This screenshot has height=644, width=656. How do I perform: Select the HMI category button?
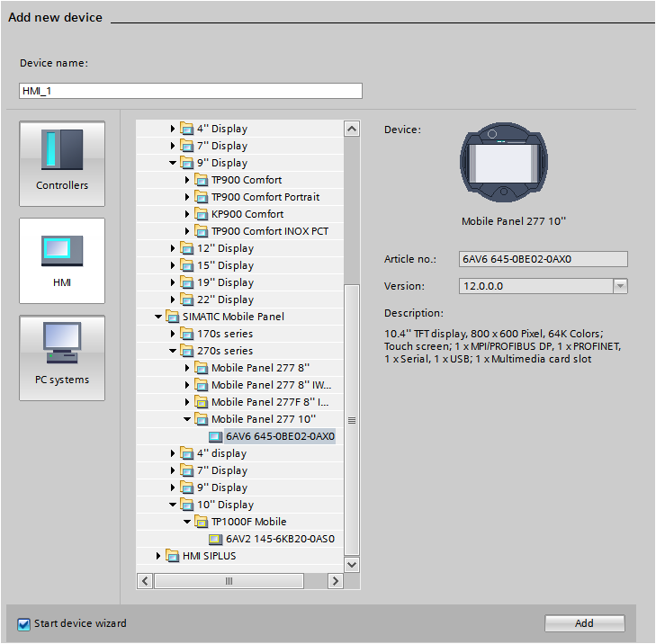point(62,261)
